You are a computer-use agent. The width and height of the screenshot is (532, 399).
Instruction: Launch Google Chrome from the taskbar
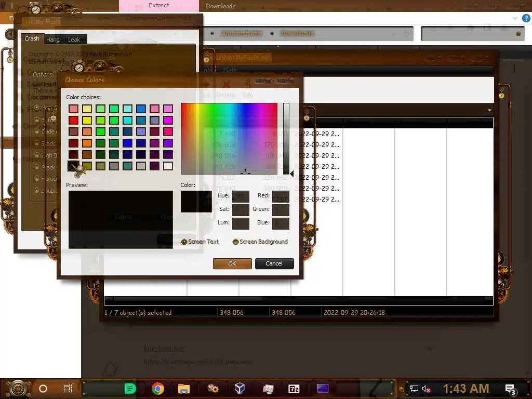click(x=158, y=389)
